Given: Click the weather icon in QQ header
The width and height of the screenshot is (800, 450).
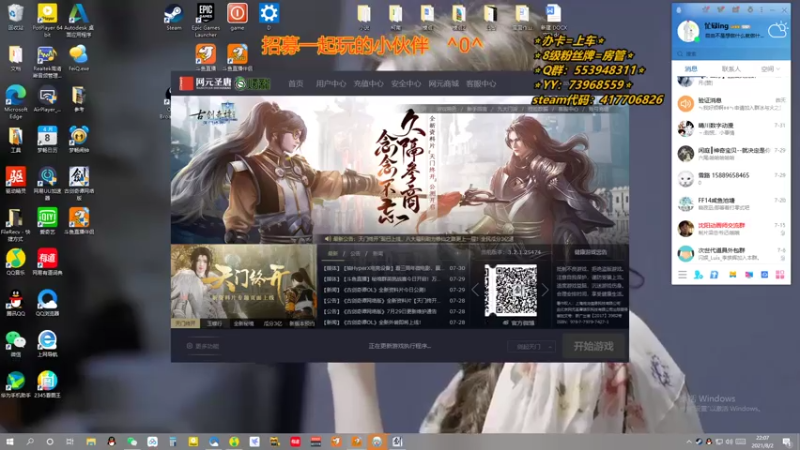Looking at the screenshot, I should pos(778,30).
